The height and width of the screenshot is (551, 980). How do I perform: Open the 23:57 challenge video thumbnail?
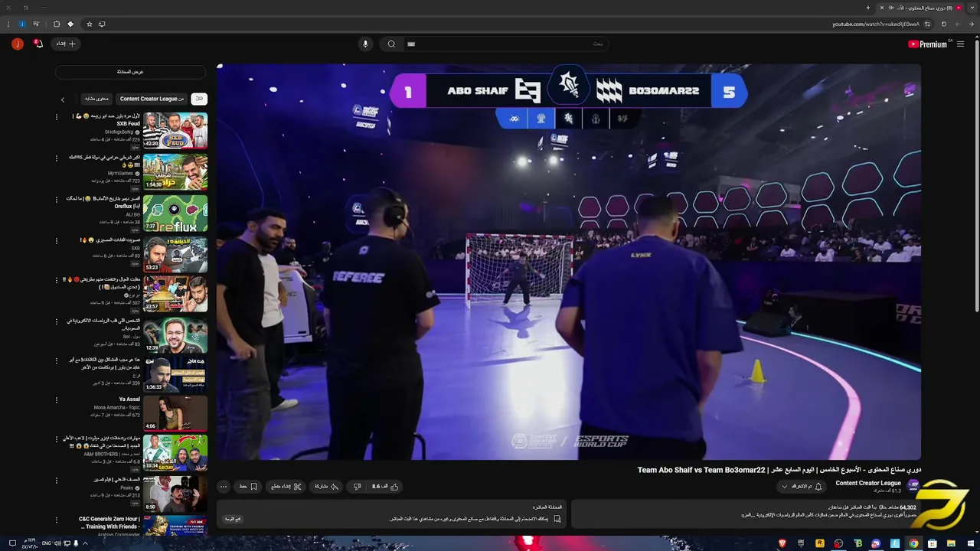click(x=175, y=294)
